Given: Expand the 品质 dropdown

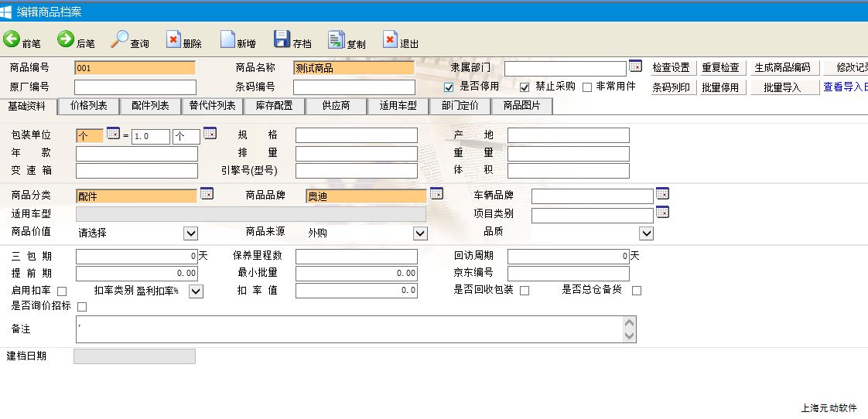Looking at the screenshot, I should click(x=646, y=233).
